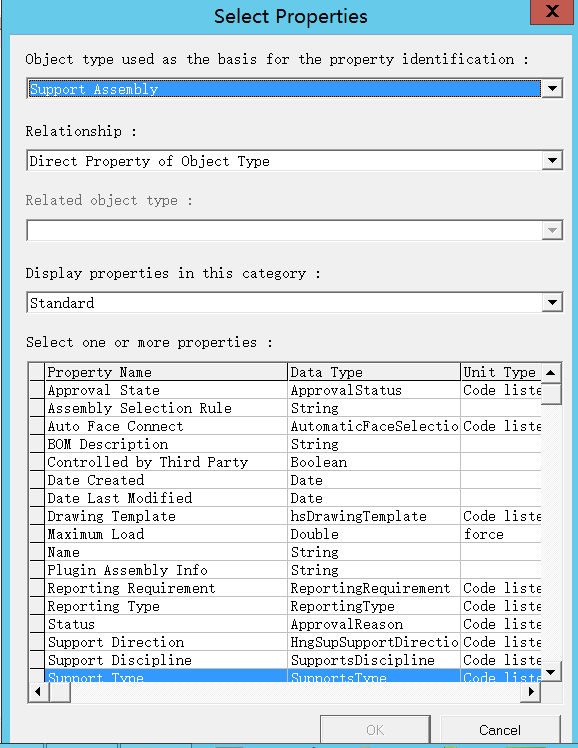
Task: Click the HngSupSupportDirectio data type cell
Action: 374,642
